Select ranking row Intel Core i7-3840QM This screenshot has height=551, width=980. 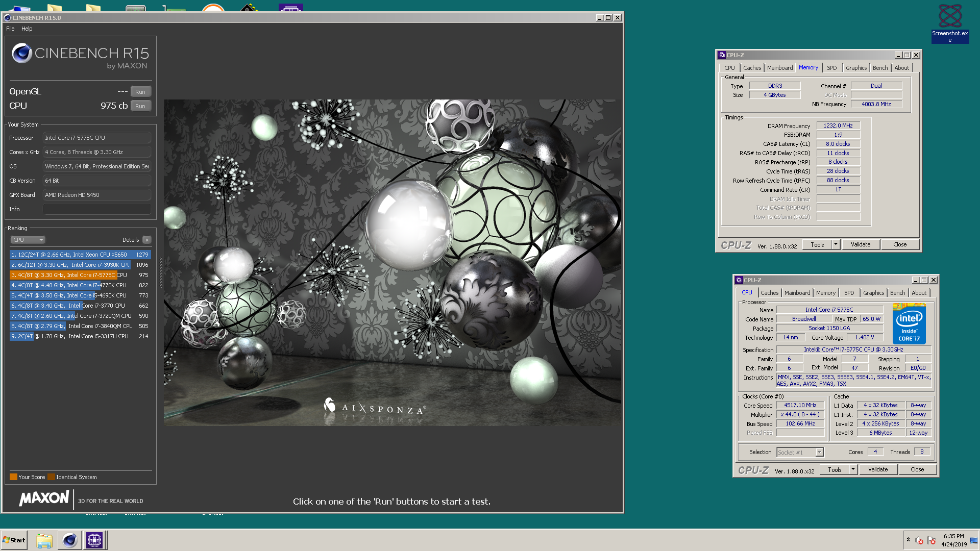pos(80,326)
